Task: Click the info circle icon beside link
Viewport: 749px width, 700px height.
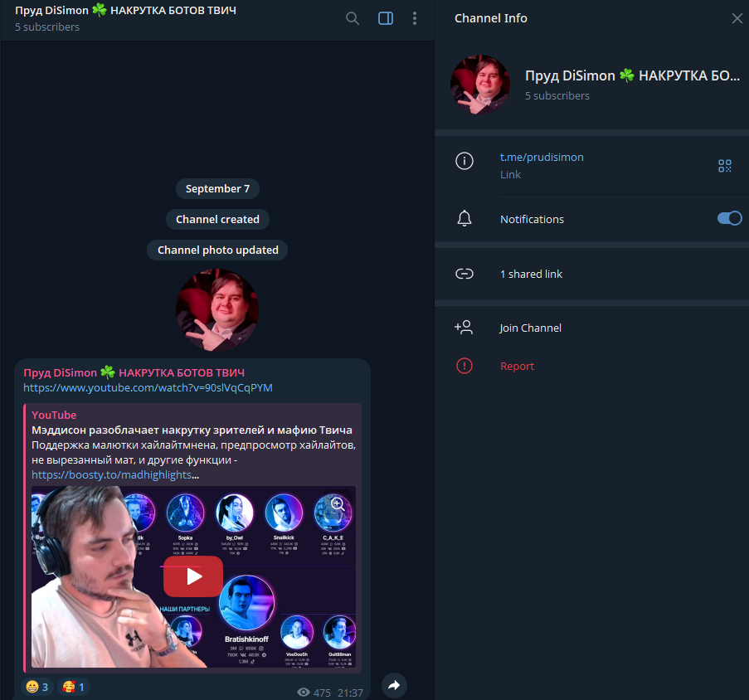Action: point(464,161)
